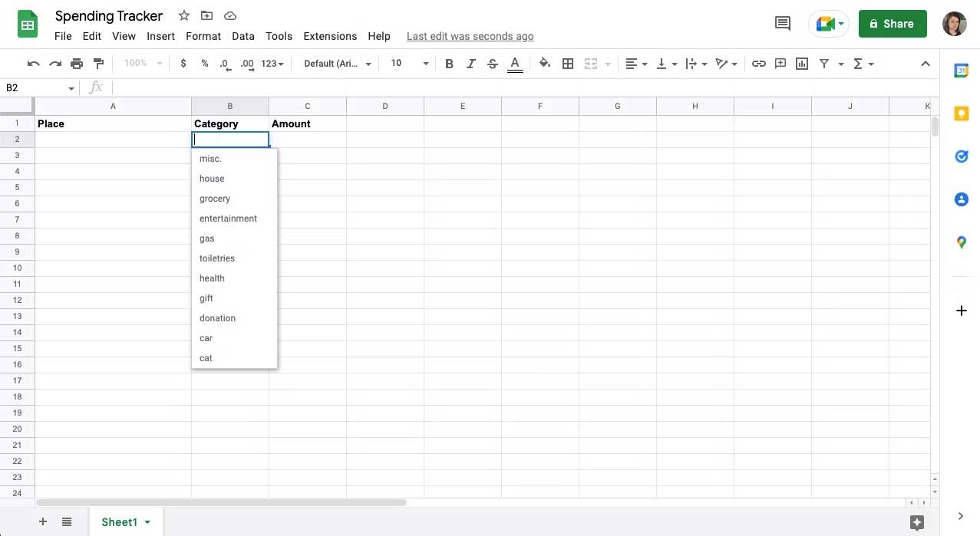The image size is (980, 536).
Task: Toggle italic formatting
Action: pos(470,64)
